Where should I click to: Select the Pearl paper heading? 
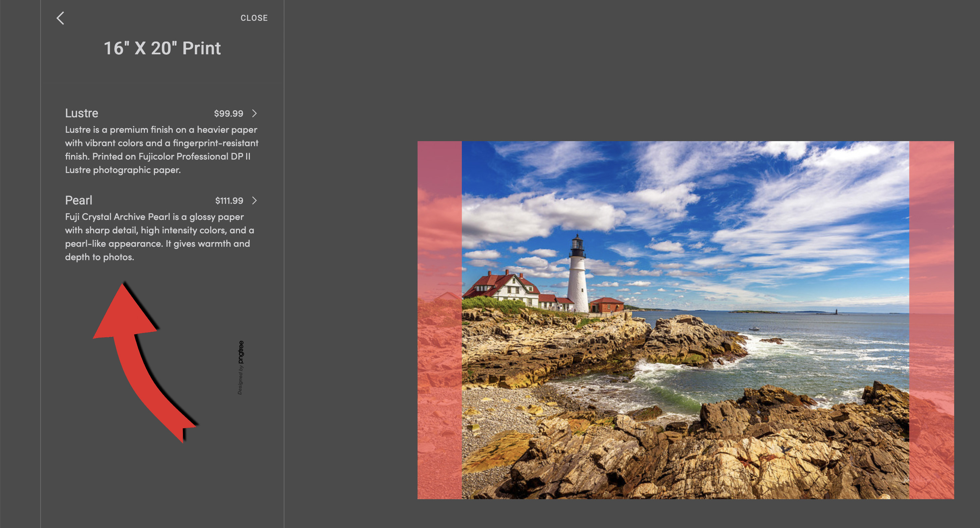coord(78,200)
